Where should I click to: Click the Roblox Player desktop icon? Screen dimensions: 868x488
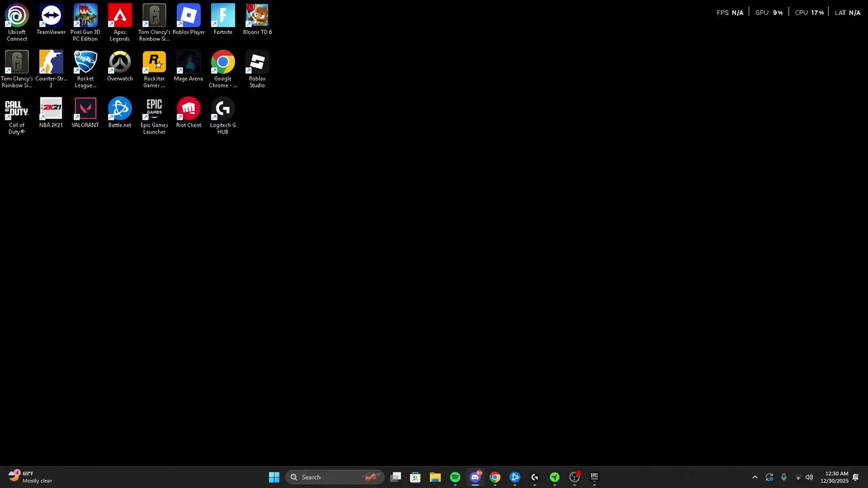[189, 20]
